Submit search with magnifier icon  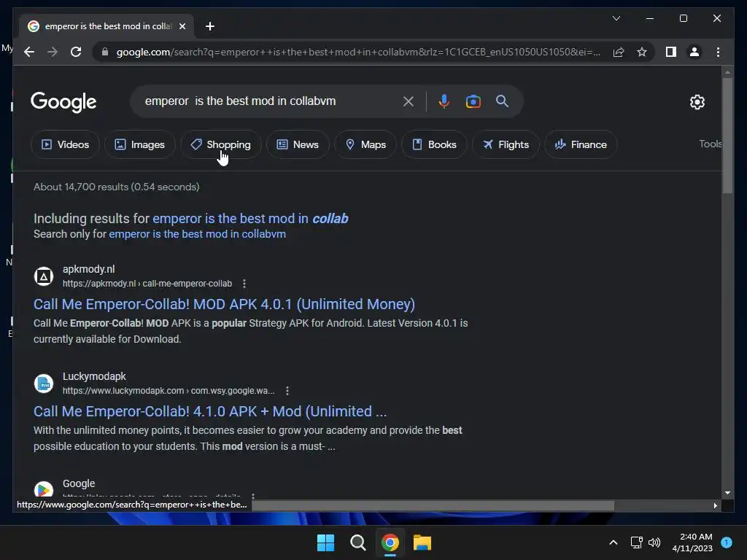tap(502, 101)
